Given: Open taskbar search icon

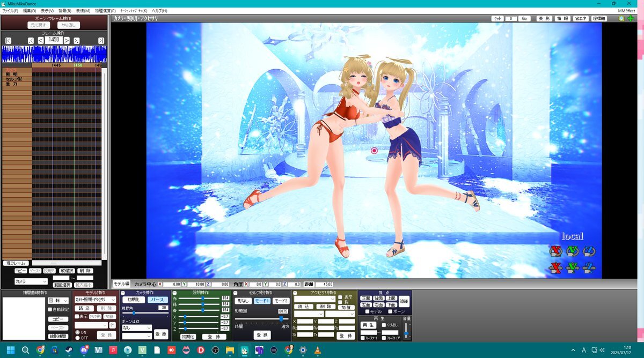Looking at the screenshot, I should click(25, 350).
